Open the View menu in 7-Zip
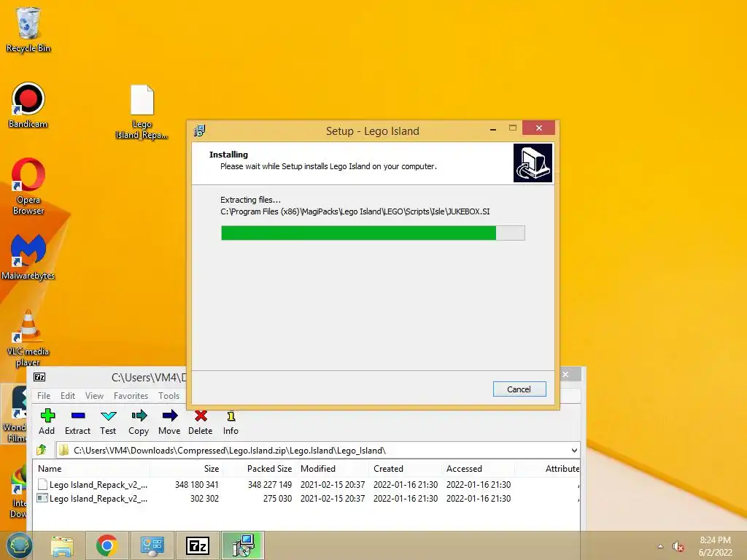Image resolution: width=747 pixels, height=560 pixels. (94, 396)
